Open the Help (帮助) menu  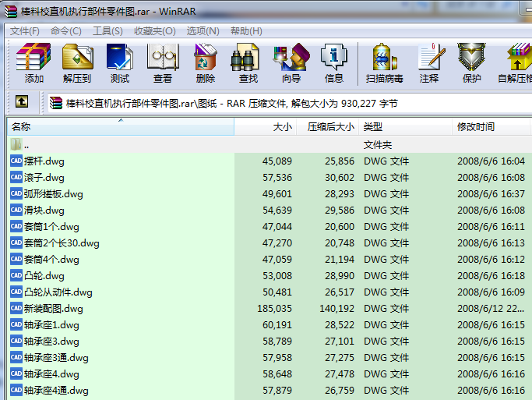pyautogui.click(x=246, y=31)
